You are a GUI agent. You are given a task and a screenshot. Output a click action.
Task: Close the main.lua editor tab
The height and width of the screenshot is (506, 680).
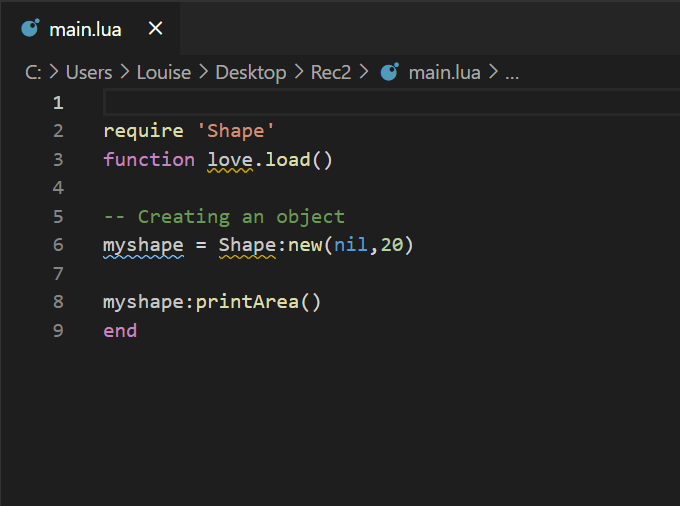pyautogui.click(x=155, y=29)
